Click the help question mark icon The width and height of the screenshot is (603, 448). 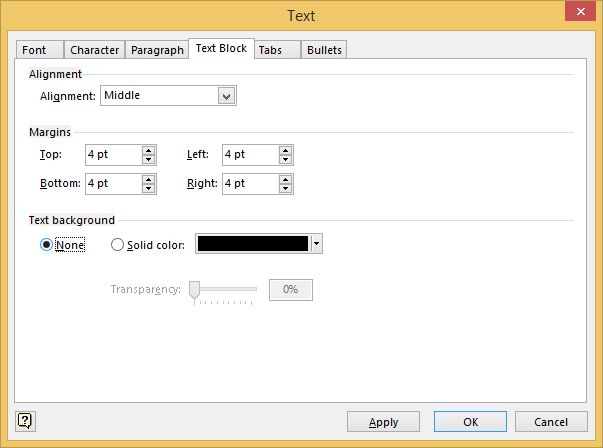click(x=25, y=421)
